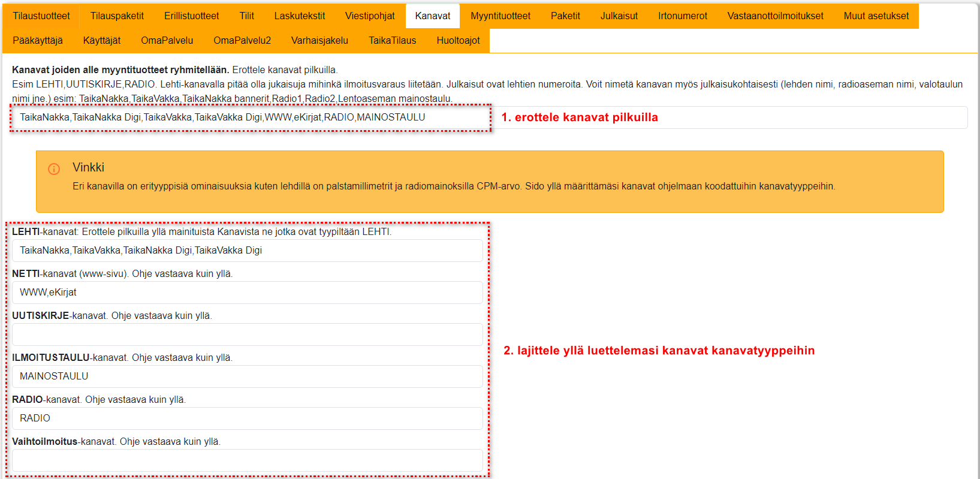Click the bold 'Kanavat joiden alle myyntituotteet ryhmitellään' text
This screenshot has height=479, width=980.
[x=120, y=70]
